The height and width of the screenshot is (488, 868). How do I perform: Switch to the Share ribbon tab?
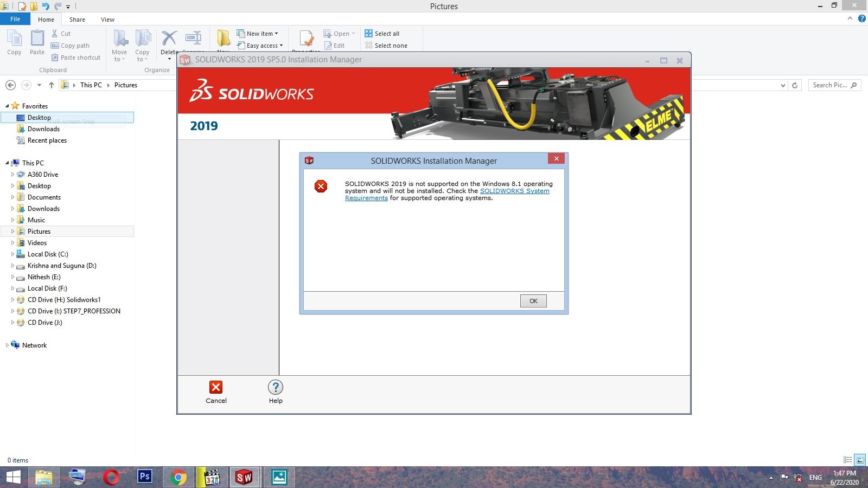click(x=77, y=20)
